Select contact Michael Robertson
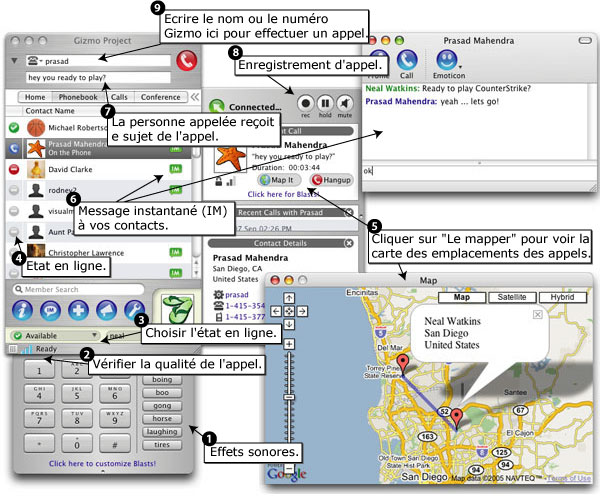 point(98,128)
